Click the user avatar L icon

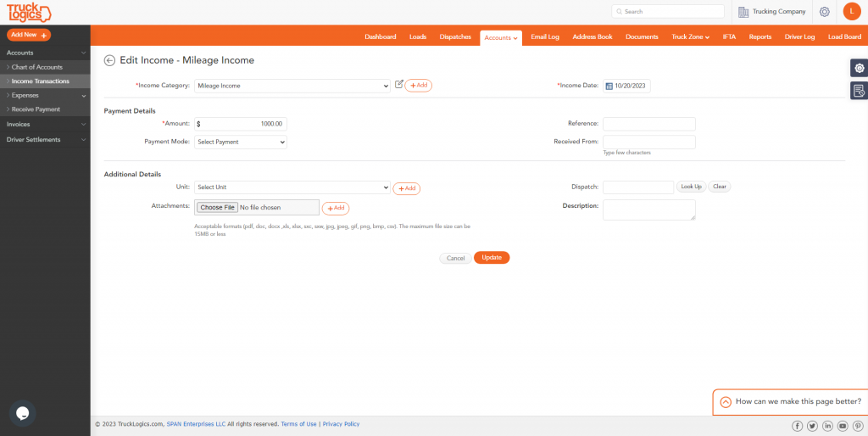pyautogui.click(x=851, y=11)
